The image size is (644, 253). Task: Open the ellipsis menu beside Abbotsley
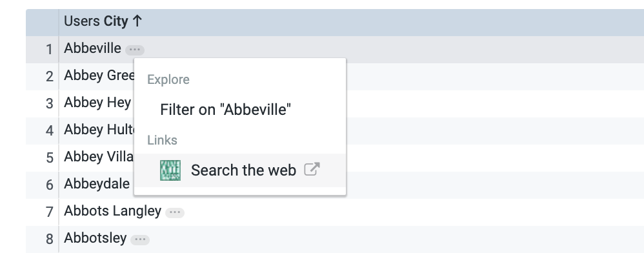140,239
